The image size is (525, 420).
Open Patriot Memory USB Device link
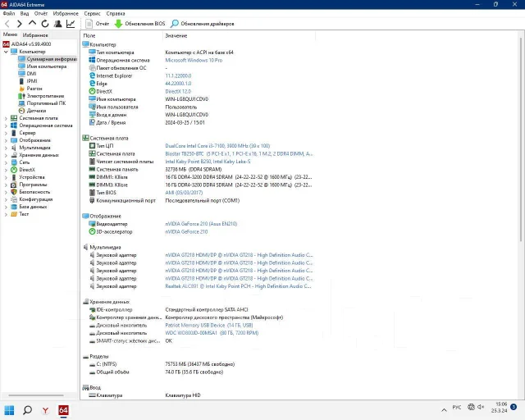coord(209,325)
